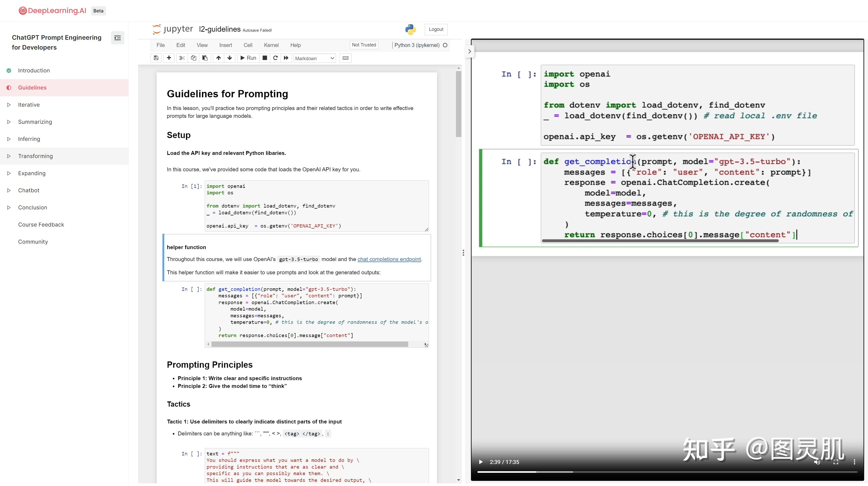868x486 pixels.
Task: Click the Prompting Principles heading
Action: (210, 365)
